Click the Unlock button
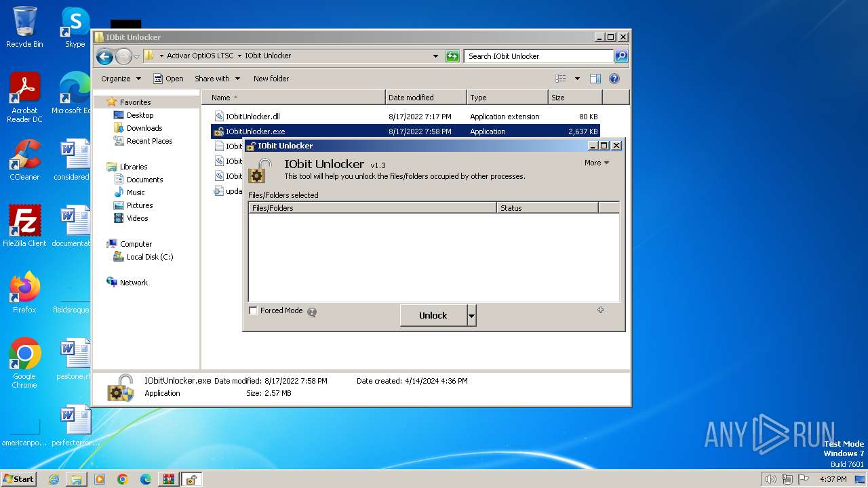The image size is (868, 488). tap(433, 316)
